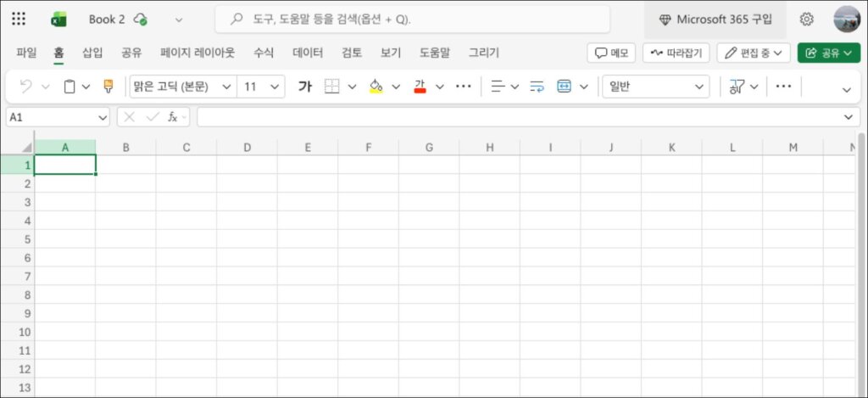Open the 그리기 tab
Image resolution: width=868 pixels, height=398 pixels.
point(484,53)
